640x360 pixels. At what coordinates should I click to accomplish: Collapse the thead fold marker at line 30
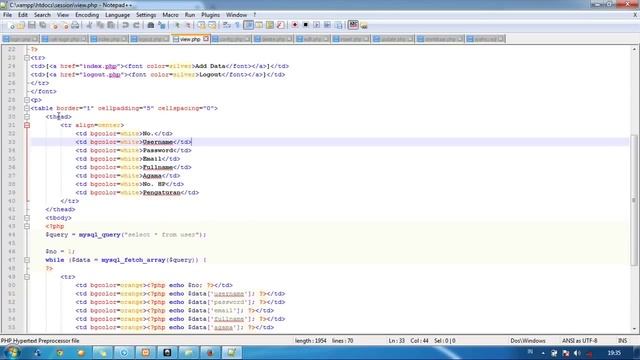pyautogui.click(x=27, y=117)
